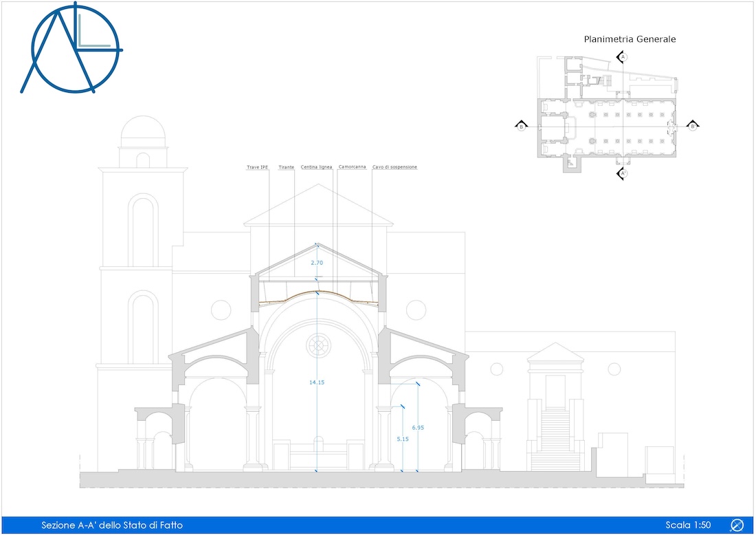Viewport: 756px width, 535px height.
Task: Select the Scala 1:50 menu entry
Action: click(687, 525)
